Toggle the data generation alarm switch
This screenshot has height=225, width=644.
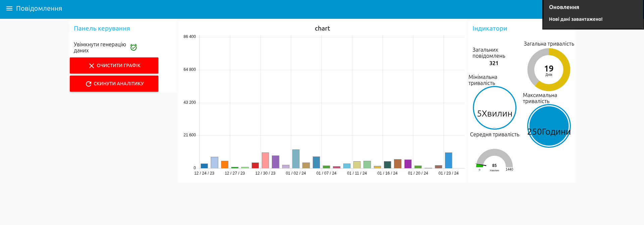tap(134, 47)
